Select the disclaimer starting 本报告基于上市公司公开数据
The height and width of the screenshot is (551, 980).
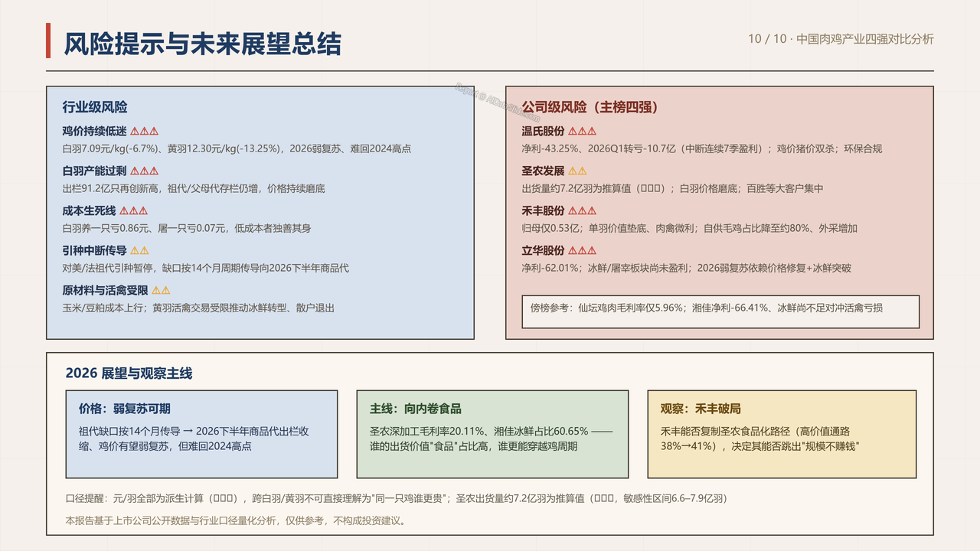pyautogui.click(x=237, y=521)
